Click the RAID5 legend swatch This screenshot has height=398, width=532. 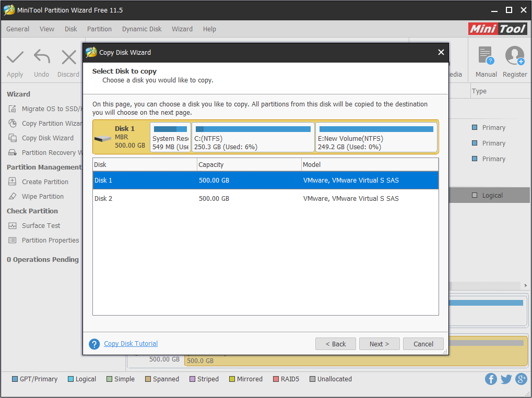click(x=276, y=379)
